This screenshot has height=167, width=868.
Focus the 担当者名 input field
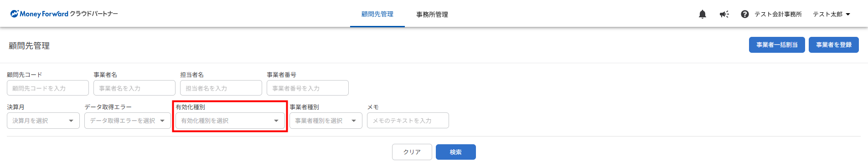[x=221, y=88]
